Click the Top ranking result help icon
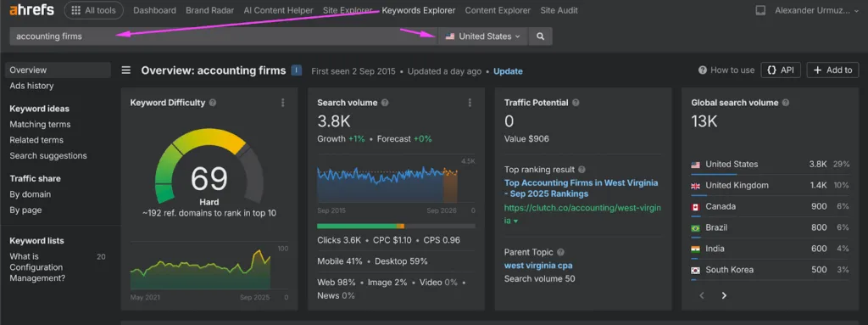868x325 pixels. [x=581, y=170]
